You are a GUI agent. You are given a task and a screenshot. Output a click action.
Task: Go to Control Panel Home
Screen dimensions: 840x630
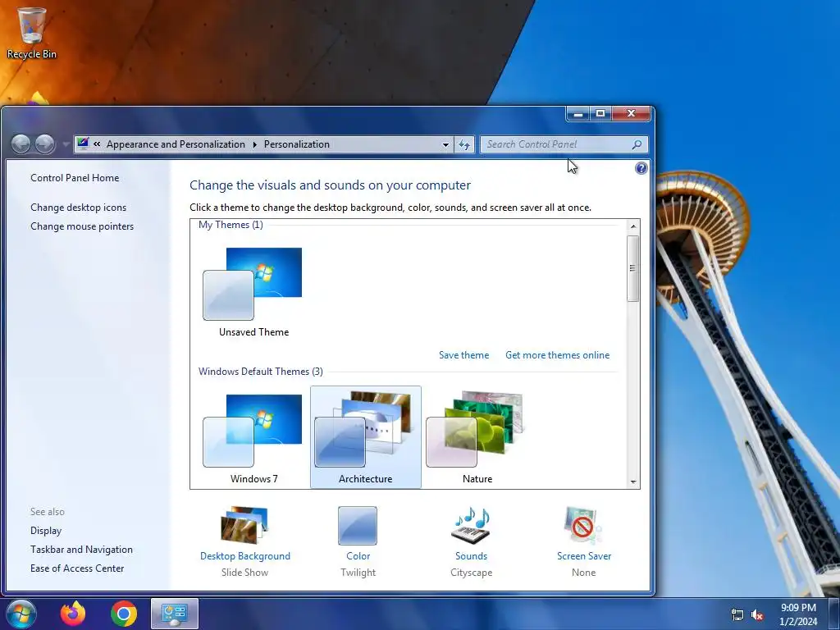pos(75,178)
